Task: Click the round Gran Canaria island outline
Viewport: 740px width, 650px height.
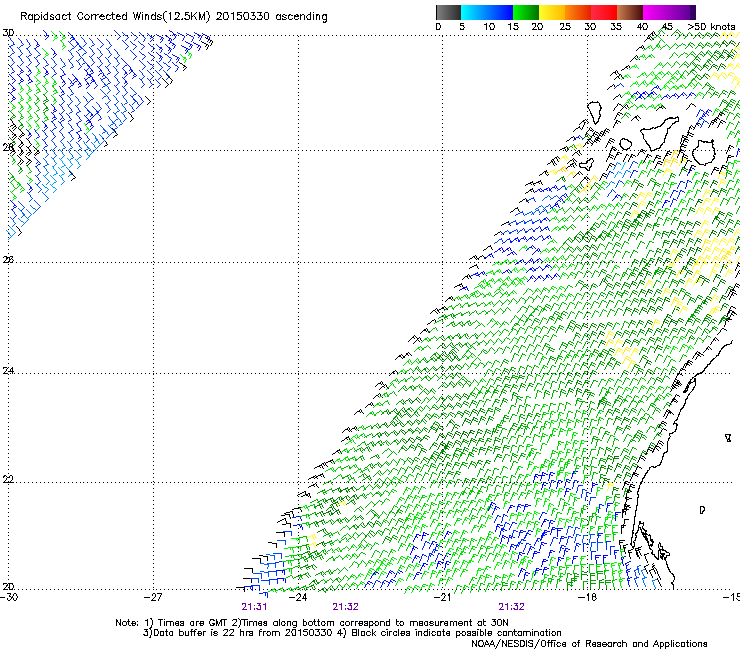Action: click(704, 152)
